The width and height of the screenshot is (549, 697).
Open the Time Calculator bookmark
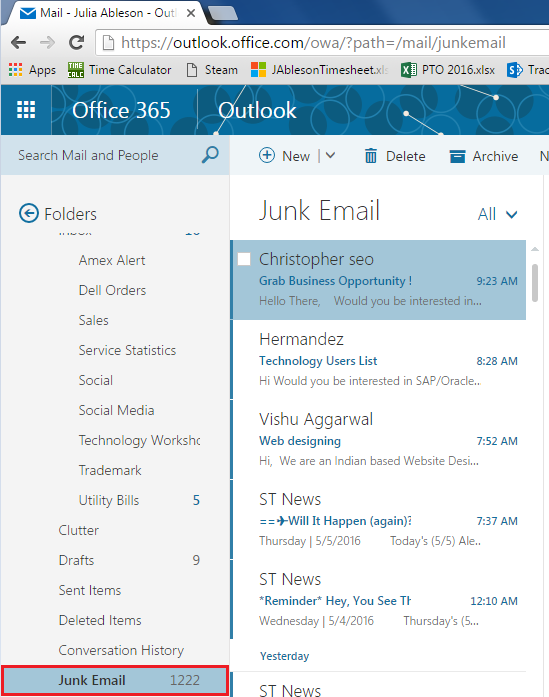click(119, 70)
